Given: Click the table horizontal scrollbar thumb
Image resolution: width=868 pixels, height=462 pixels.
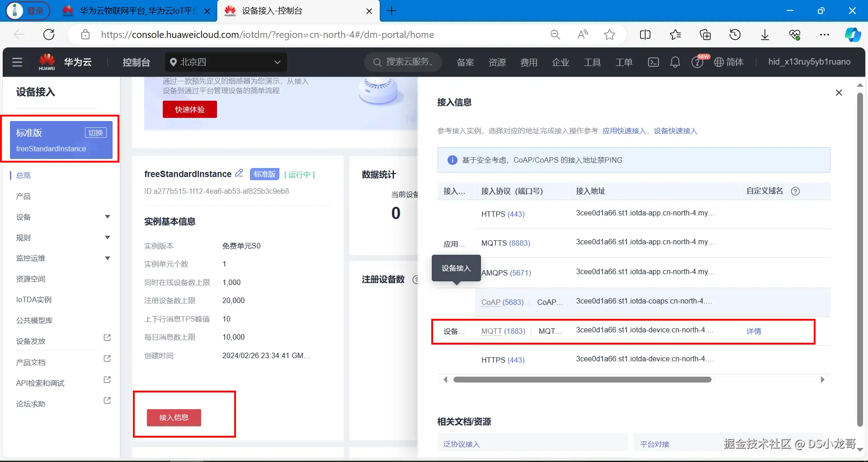Looking at the screenshot, I should point(582,380).
